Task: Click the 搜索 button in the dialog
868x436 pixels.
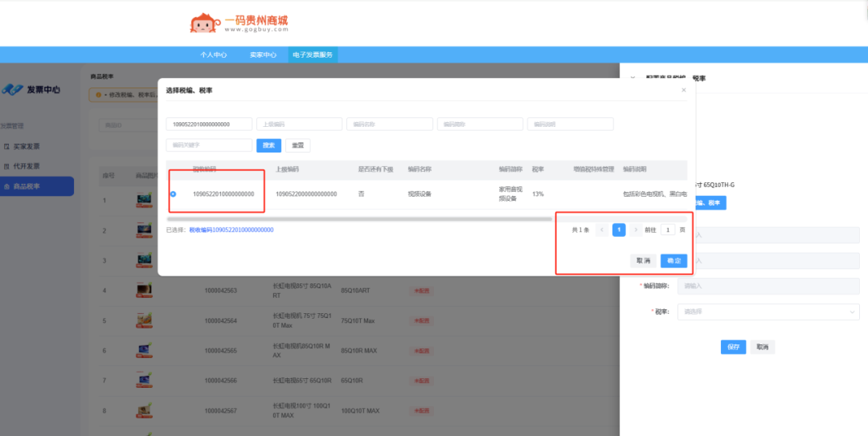Action: coord(269,145)
